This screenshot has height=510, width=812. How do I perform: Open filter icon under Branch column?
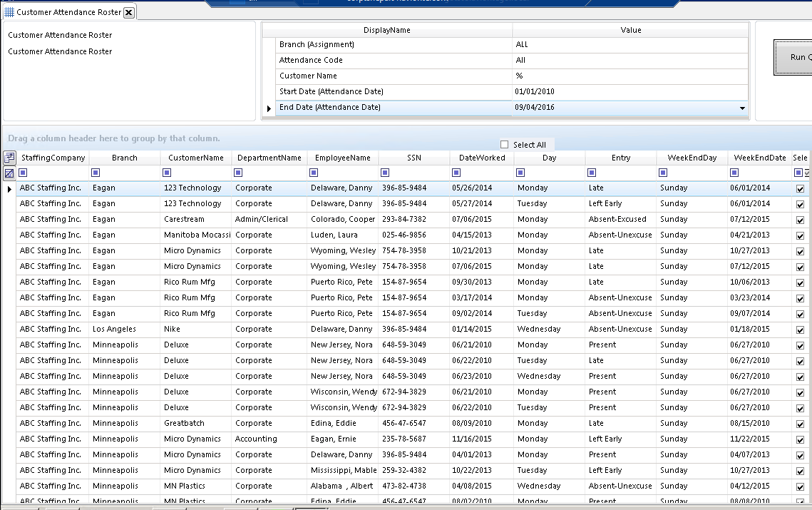(x=96, y=173)
